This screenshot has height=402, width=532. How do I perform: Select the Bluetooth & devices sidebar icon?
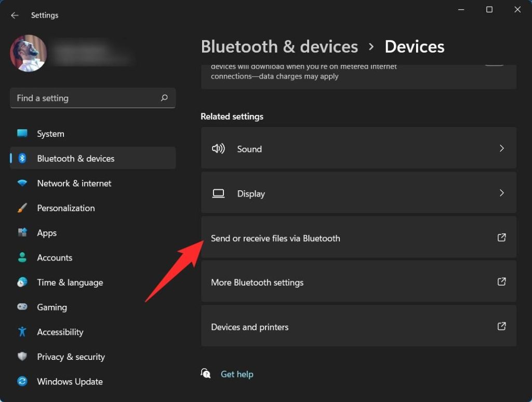pos(23,159)
